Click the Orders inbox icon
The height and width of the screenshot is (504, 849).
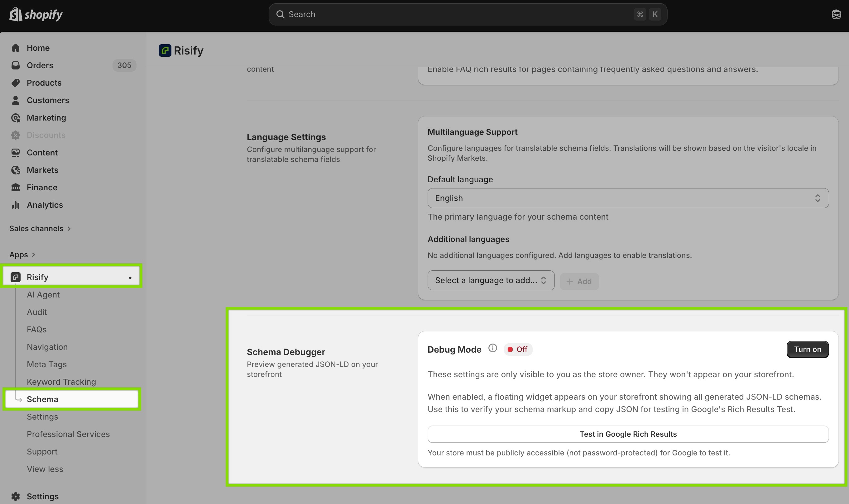(15, 65)
